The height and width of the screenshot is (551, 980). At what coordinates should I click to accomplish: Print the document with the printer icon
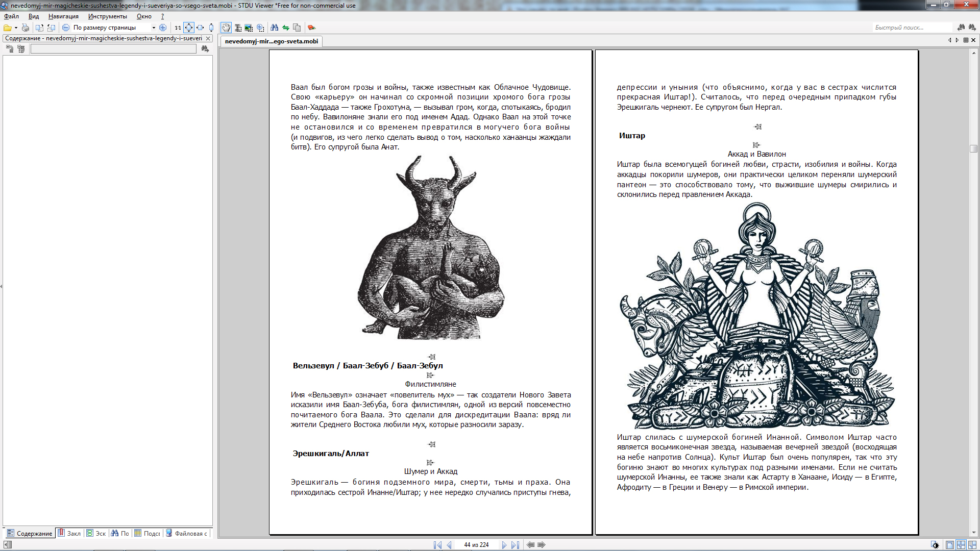25,28
